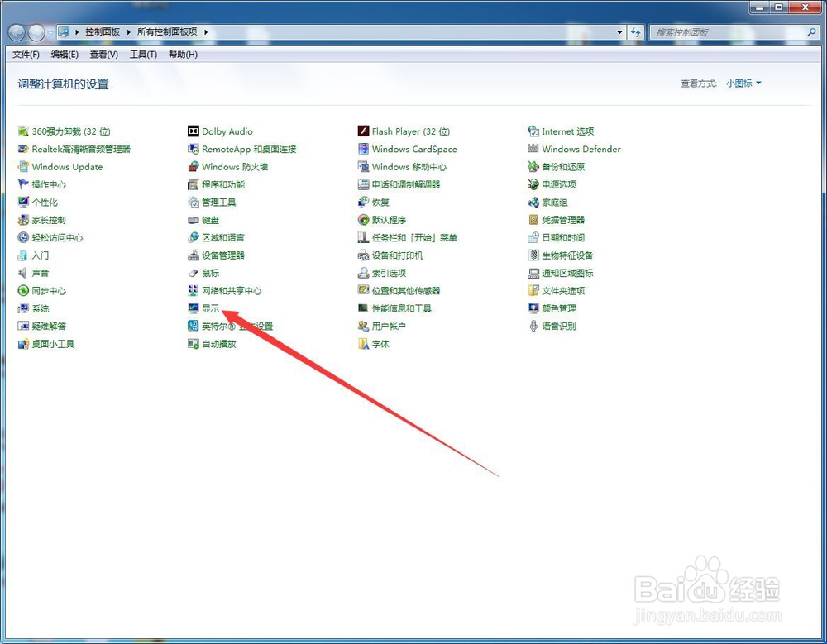This screenshot has height=644, width=827.
Task: Click the Back navigation button
Action: coord(17,33)
